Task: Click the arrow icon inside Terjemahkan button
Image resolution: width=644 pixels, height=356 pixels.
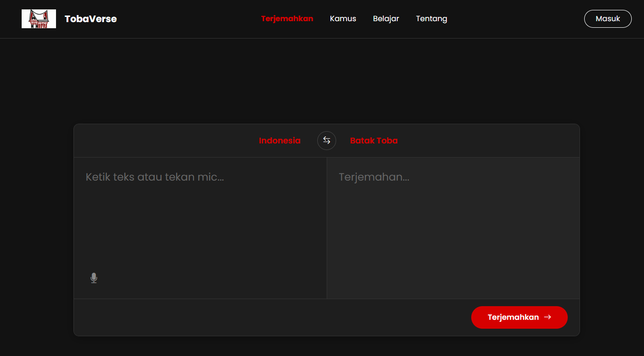Action: 547,317
